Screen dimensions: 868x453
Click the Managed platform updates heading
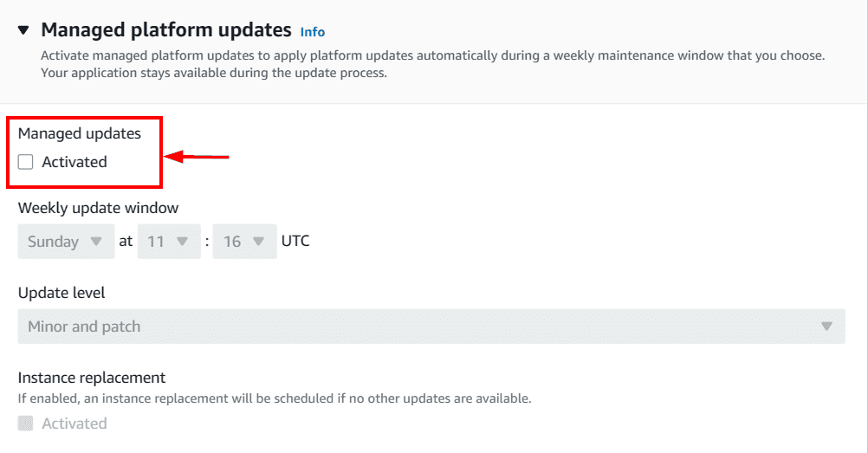pos(166,30)
